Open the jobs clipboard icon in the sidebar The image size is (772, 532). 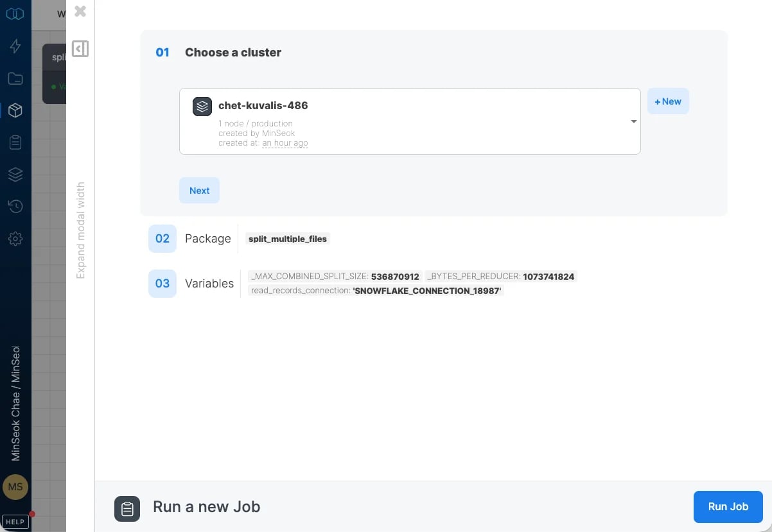click(x=15, y=142)
